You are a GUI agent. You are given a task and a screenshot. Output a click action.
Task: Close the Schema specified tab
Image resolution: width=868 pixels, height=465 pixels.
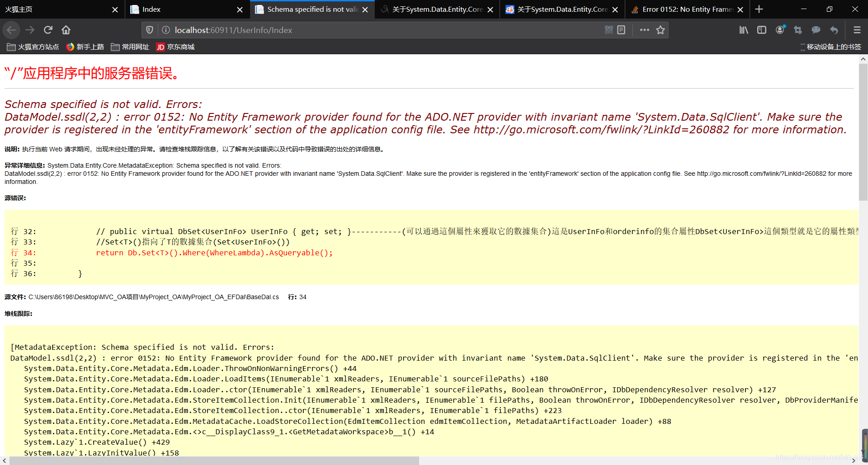coord(365,9)
